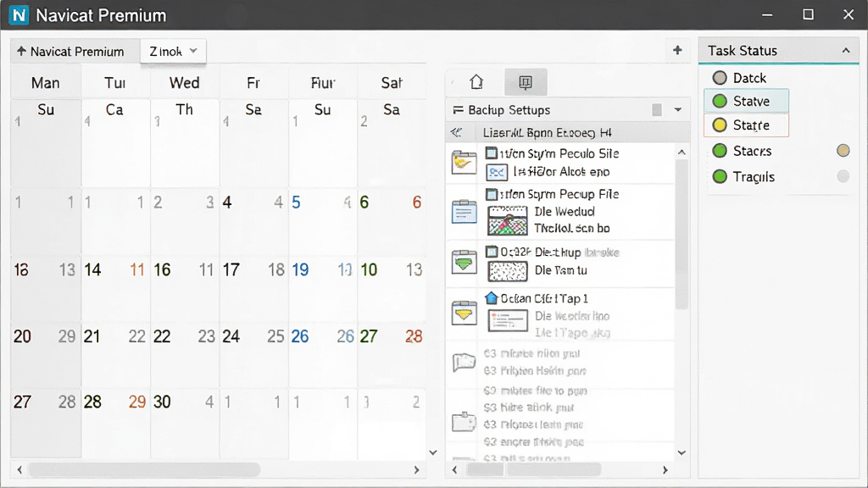Click backup list scroll up arrow
Viewport: 868px width, 488px height.
tap(682, 152)
